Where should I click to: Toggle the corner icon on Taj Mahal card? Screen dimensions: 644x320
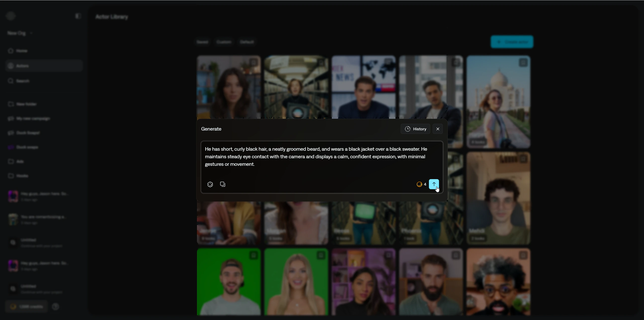click(523, 63)
